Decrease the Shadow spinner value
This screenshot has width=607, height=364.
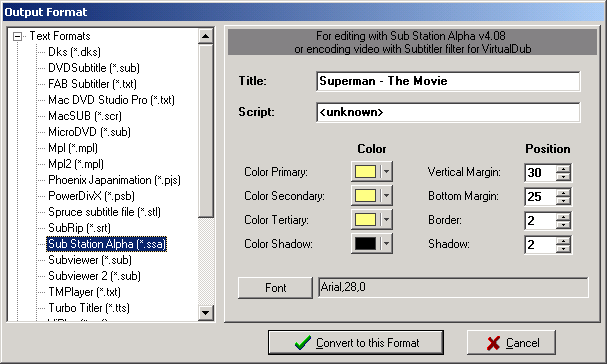pyautogui.click(x=563, y=249)
